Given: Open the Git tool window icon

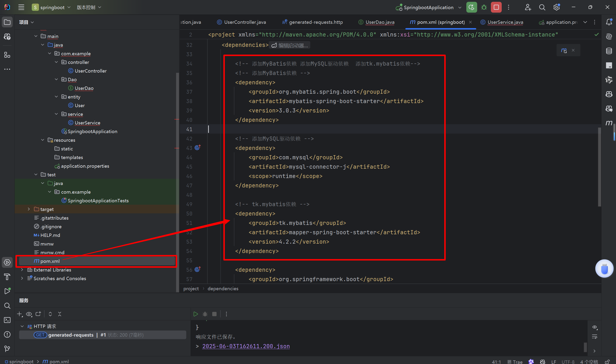Looking at the screenshot, I should 7,349.
